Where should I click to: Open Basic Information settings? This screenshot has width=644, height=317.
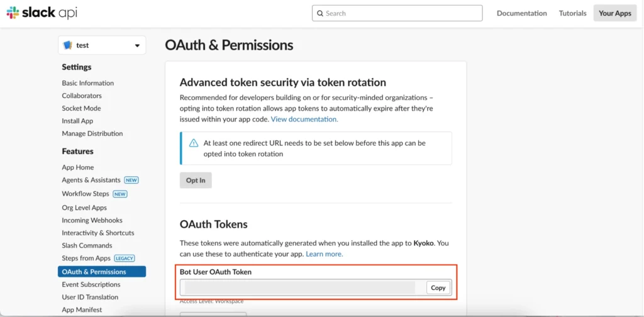(x=88, y=83)
